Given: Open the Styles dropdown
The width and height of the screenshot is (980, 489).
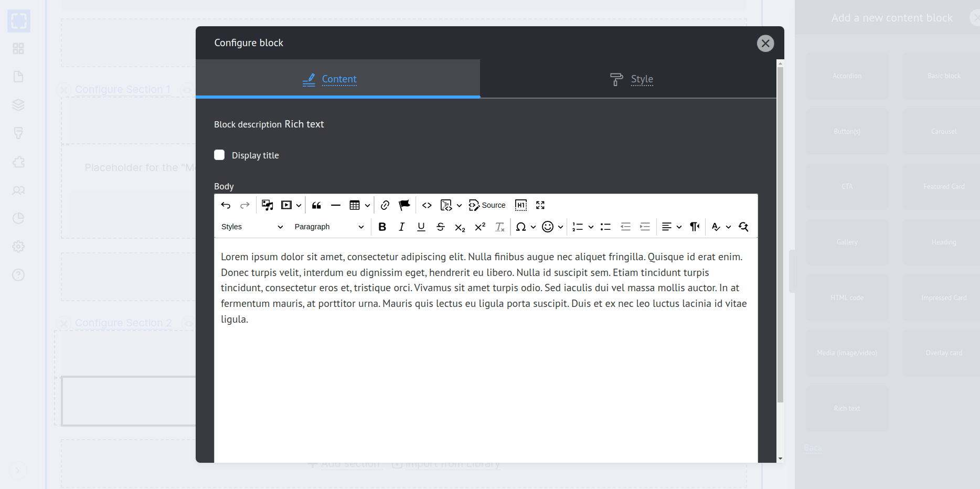Looking at the screenshot, I should click(252, 227).
